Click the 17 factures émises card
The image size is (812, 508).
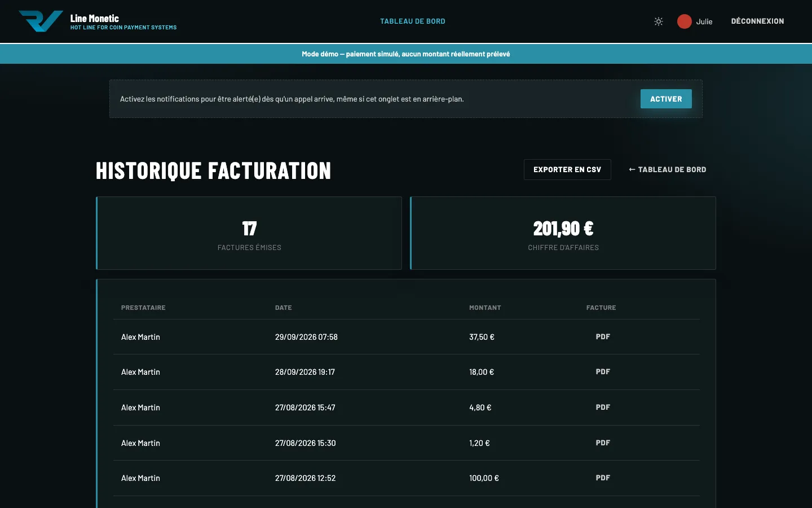click(249, 233)
